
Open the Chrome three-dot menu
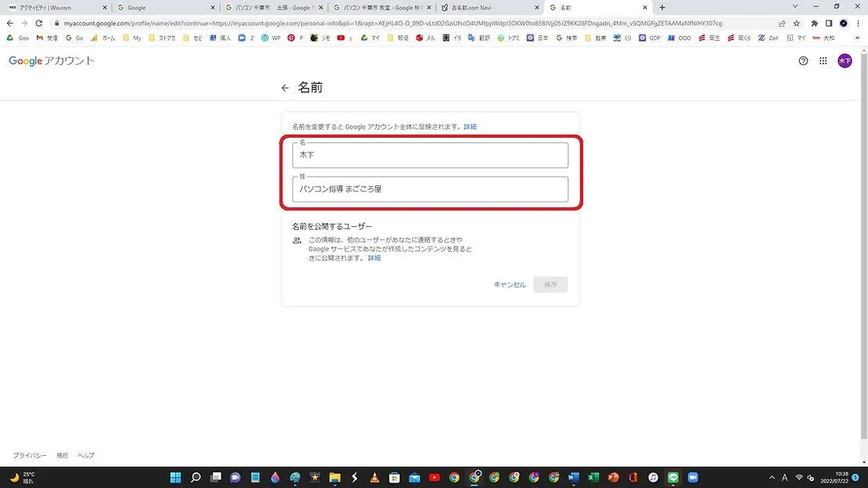[x=856, y=23]
